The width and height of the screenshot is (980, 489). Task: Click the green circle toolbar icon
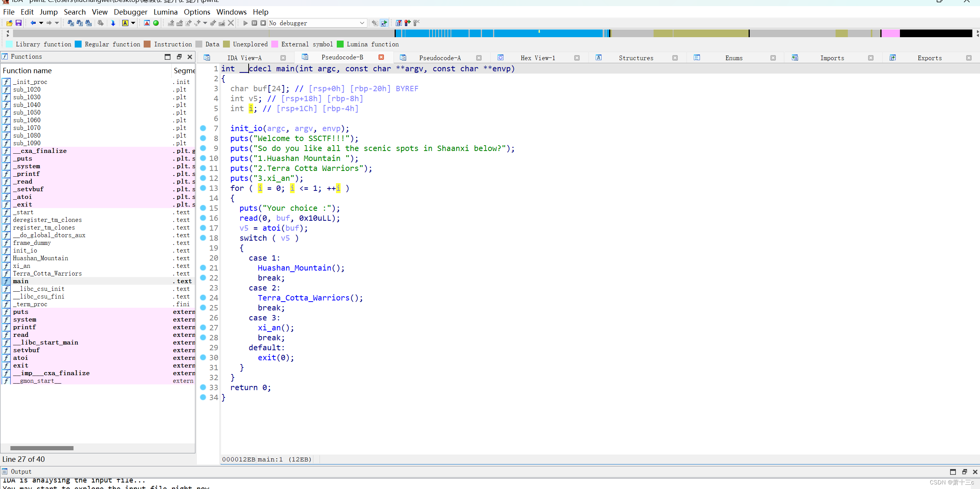[156, 23]
